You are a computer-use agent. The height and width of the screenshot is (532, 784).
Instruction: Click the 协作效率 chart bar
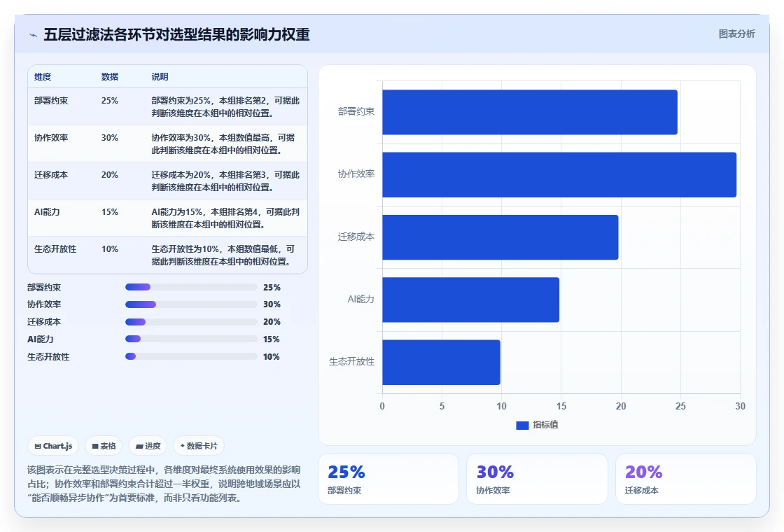(x=559, y=174)
